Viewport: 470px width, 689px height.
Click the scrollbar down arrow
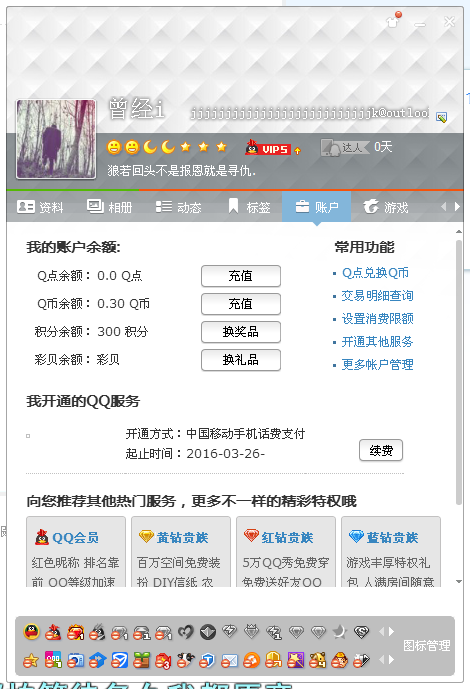point(459,581)
